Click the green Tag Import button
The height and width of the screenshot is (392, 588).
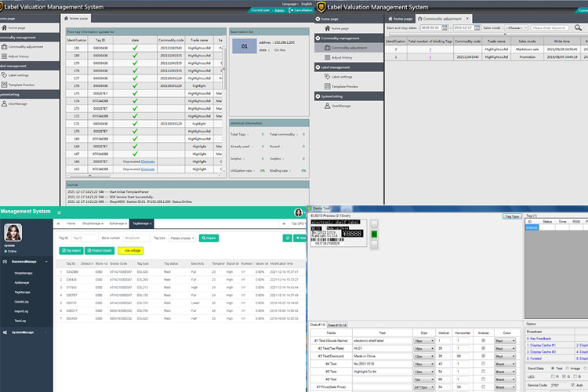[71, 250]
